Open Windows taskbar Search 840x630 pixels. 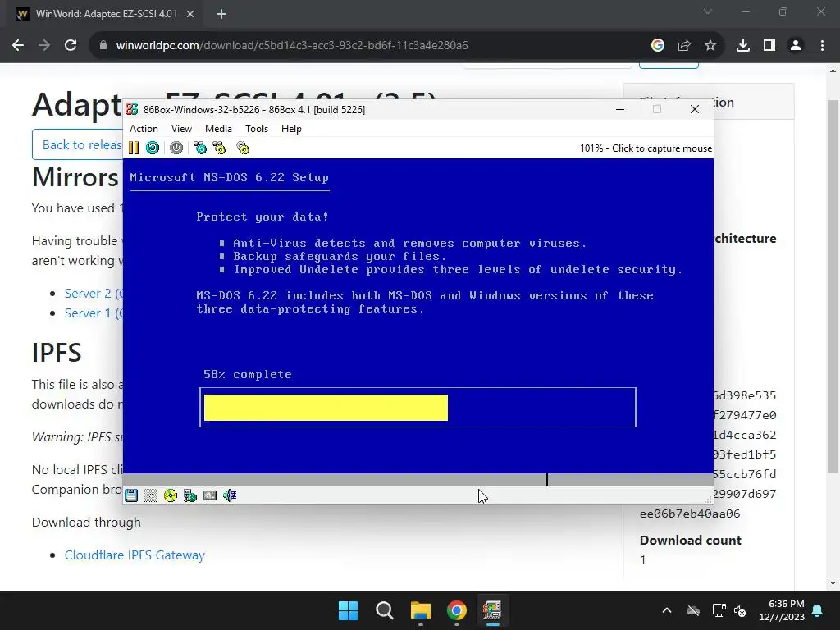384,610
